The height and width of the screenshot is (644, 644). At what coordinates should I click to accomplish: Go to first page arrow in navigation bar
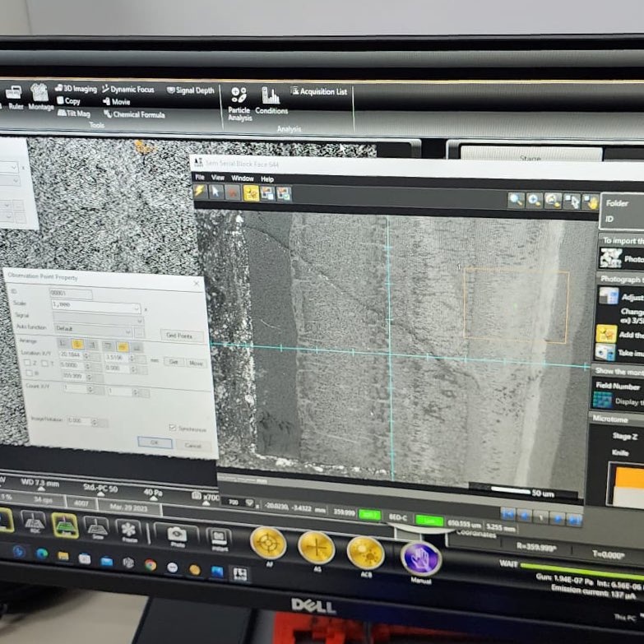click(508, 514)
